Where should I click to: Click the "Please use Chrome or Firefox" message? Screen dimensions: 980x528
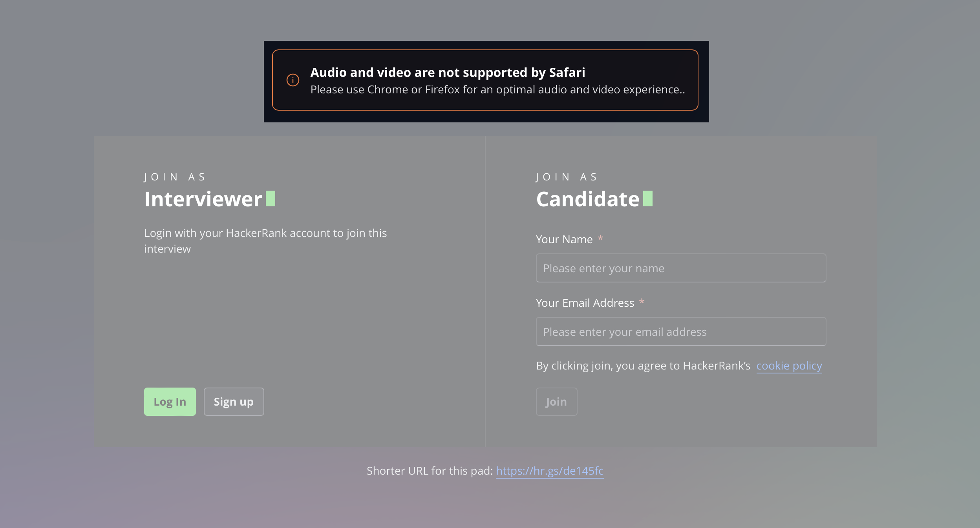(x=497, y=90)
